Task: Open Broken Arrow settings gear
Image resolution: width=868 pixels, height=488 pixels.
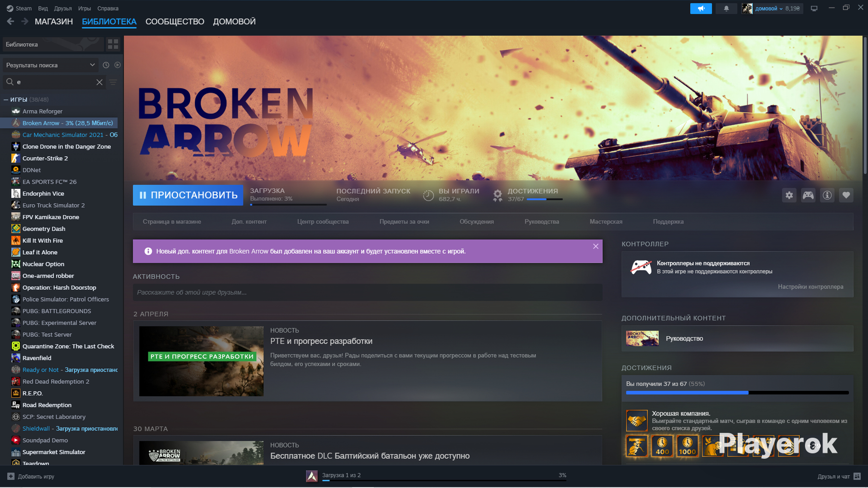Action: click(x=789, y=195)
